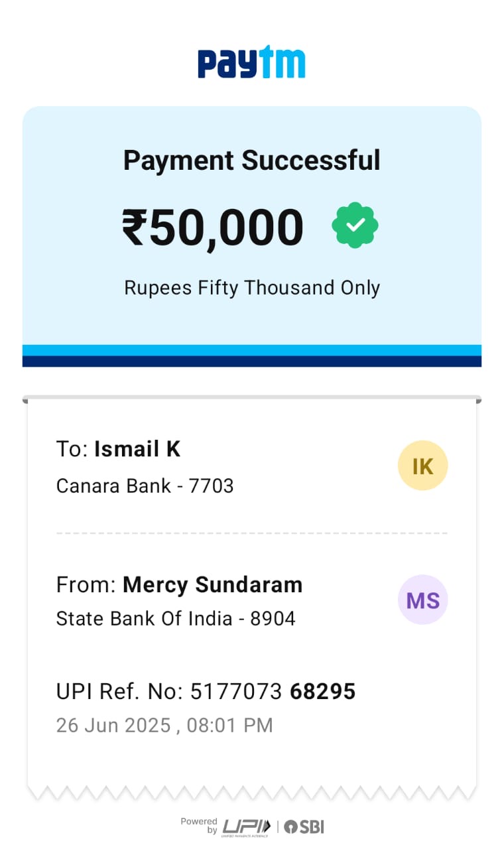The image size is (504, 849).
Task: Tap the green verified checkmark badge
Action: click(355, 226)
